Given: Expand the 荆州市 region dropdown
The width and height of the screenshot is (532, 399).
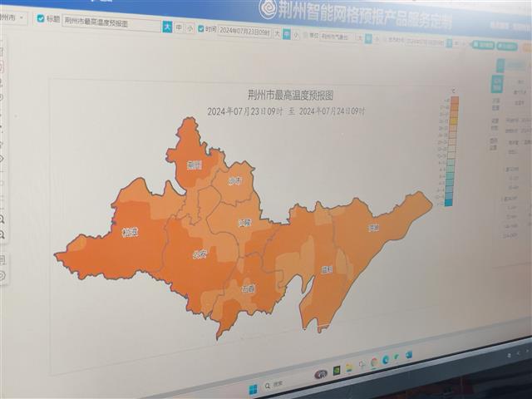Looking at the screenshot, I should coord(13,17).
